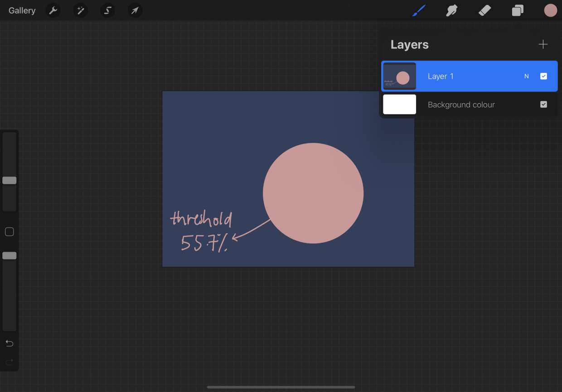This screenshot has width=562, height=392.
Task: Click the brush size slider handle
Action: (10, 181)
